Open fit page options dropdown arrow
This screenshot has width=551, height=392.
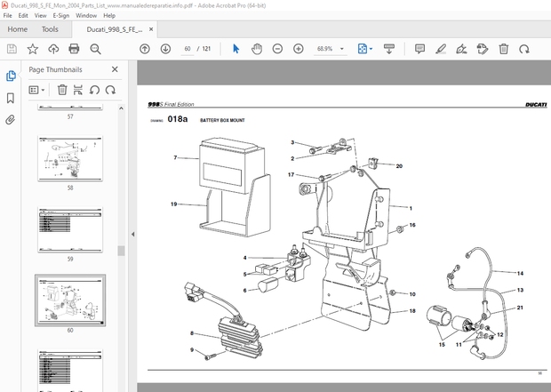[371, 49]
